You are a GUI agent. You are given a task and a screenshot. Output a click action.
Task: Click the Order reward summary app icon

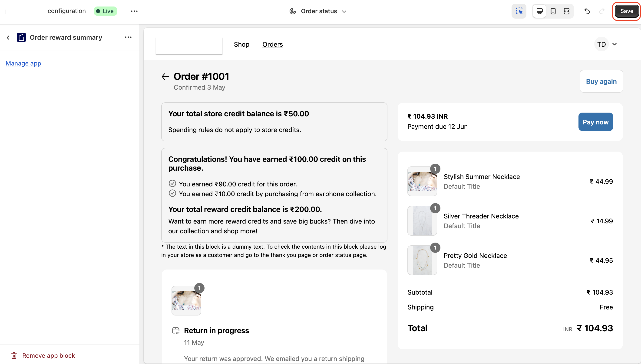click(x=21, y=38)
